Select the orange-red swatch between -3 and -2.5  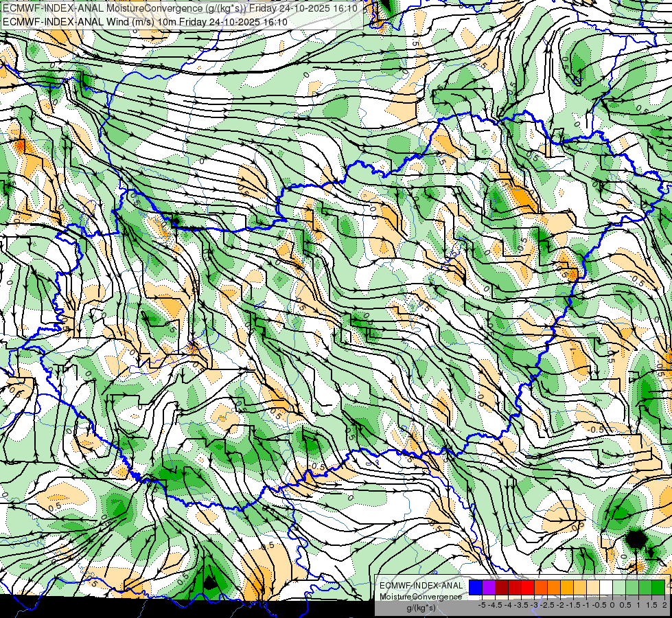pyautogui.click(x=541, y=588)
